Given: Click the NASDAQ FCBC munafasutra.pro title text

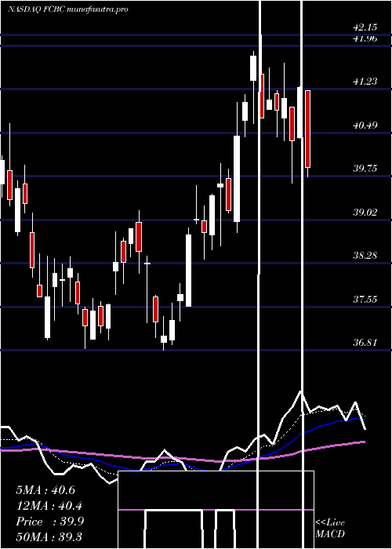Looking at the screenshot, I should click(67, 9).
